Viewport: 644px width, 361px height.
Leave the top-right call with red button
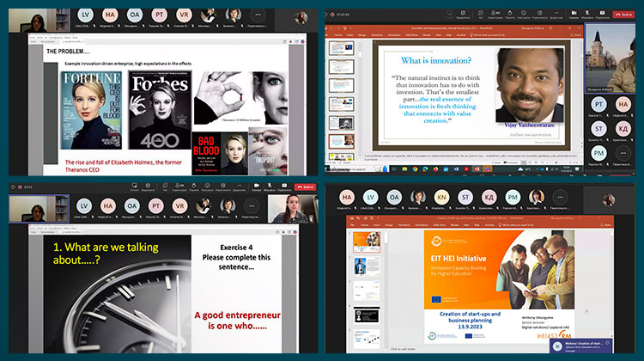coord(623,15)
